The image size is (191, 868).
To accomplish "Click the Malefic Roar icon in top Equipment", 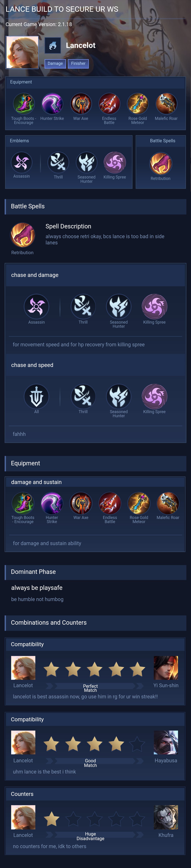I will [x=166, y=104].
